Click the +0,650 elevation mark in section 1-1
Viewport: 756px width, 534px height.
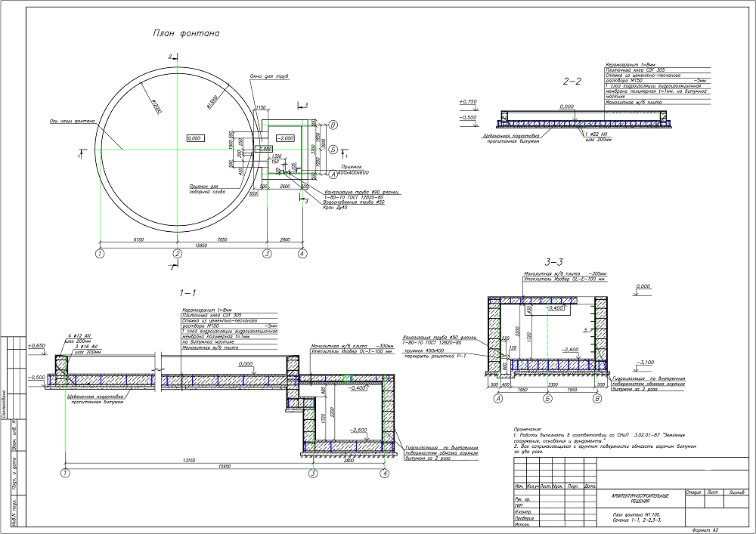click(36, 346)
